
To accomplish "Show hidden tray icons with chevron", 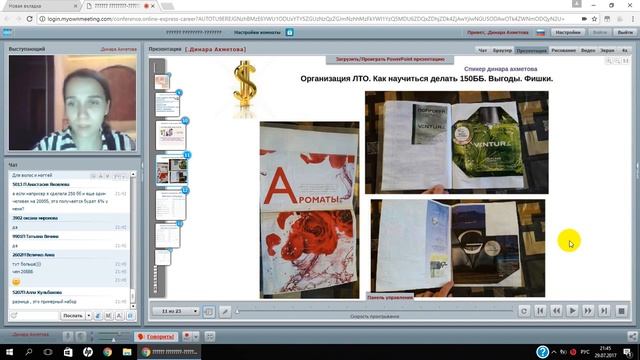I will pyautogui.click(x=554, y=352).
